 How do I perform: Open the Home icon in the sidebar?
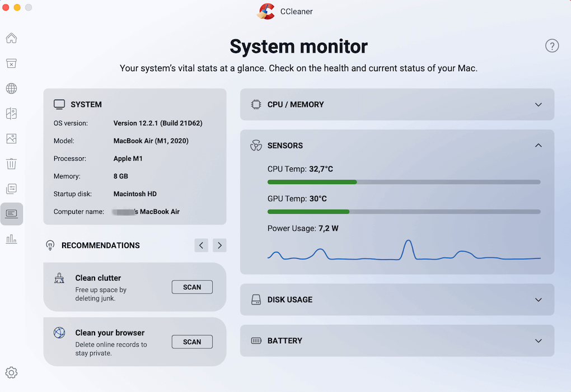pyautogui.click(x=11, y=38)
